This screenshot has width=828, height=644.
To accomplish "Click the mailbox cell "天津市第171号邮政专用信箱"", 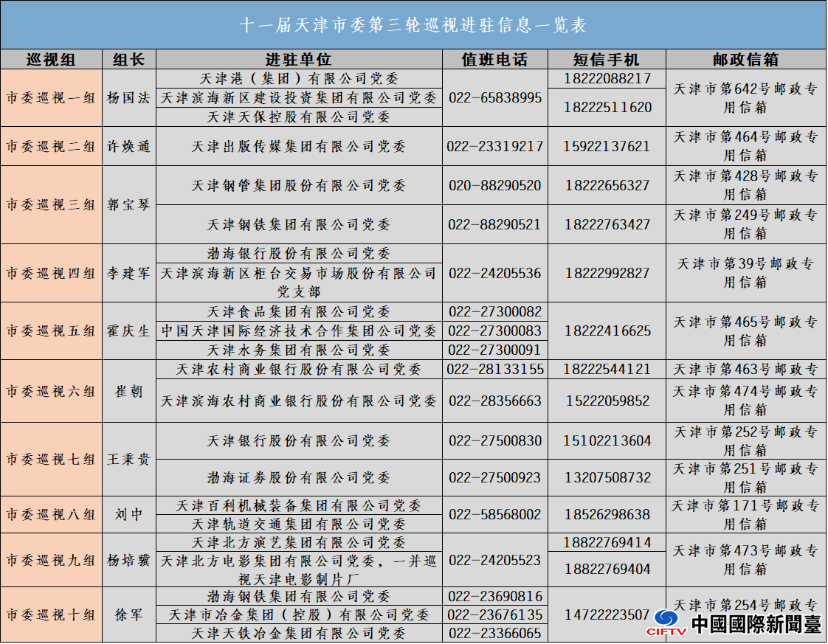I will (x=745, y=515).
